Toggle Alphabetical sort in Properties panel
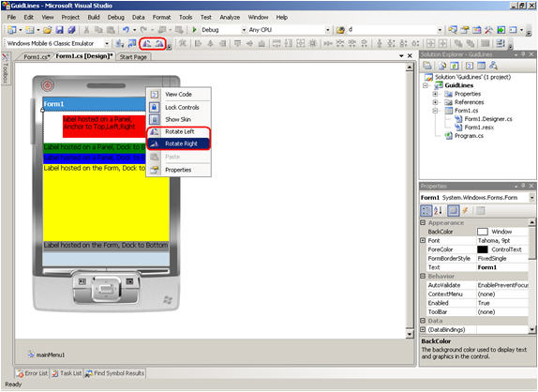 point(438,210)
